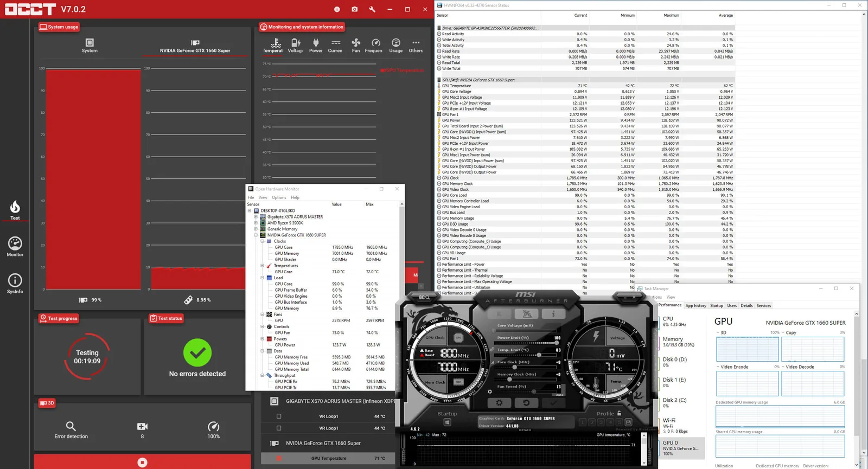The height and width of the screenshot is (469, 868).
Task: Toggle Afterburner power-temp link icon
Action: pos(492,349)
